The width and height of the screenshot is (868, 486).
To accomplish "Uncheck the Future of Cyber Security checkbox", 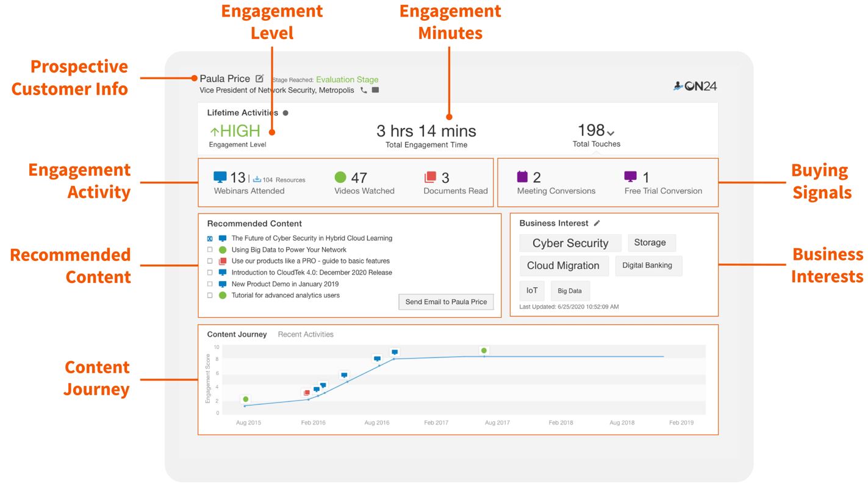I will click(210, 238).
